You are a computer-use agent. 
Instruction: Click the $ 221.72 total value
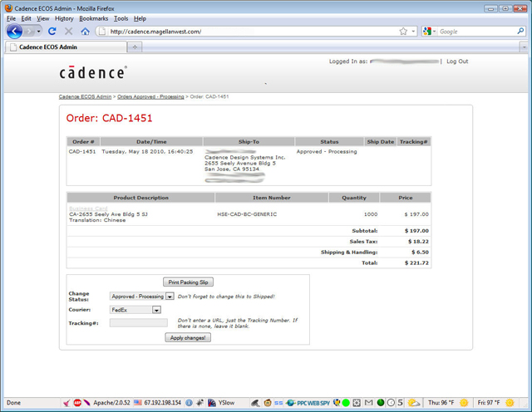pyautogui.click(x=416, y=262)
